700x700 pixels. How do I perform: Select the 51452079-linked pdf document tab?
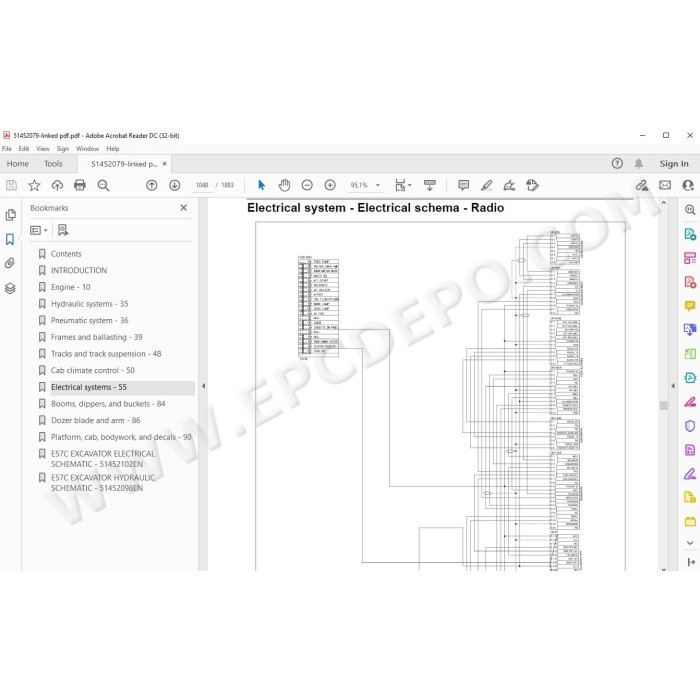[x=124, y=164]
